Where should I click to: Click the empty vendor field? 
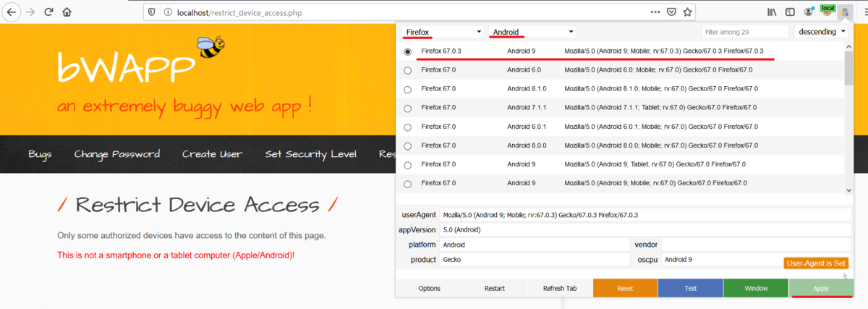(756, 245)
